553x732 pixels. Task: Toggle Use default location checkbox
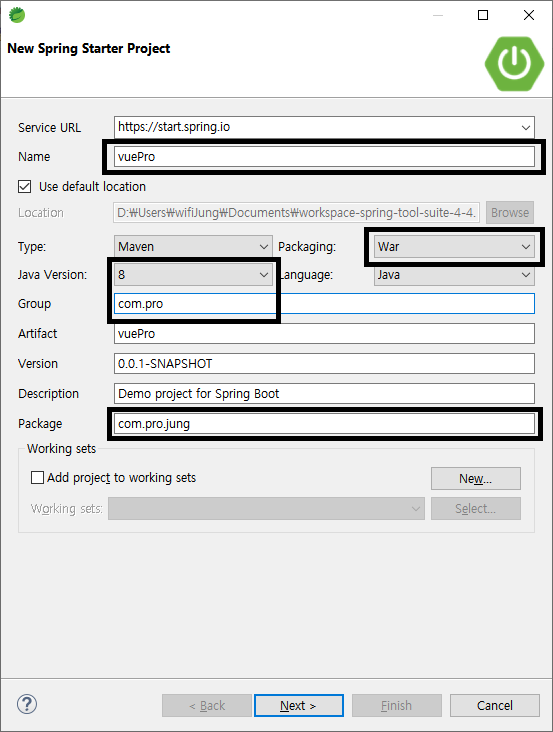[25, 187]
